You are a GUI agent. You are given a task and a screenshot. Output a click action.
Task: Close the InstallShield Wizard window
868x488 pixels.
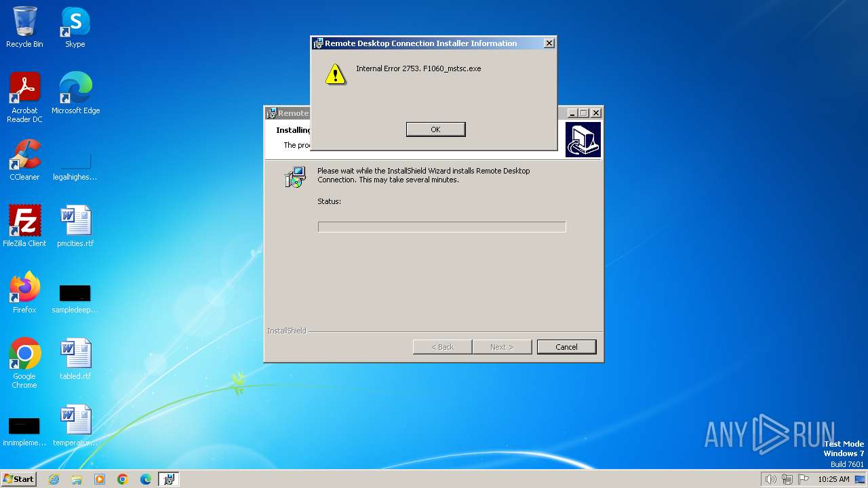[x=596, y=113]
